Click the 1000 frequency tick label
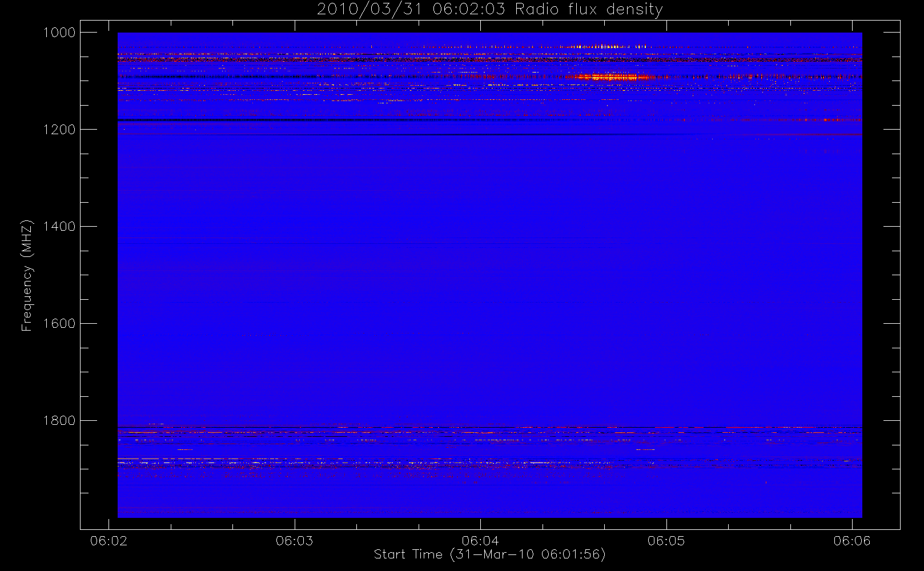Image resolution: width=924 pixels, height=571 pixels. click(59, 33)
